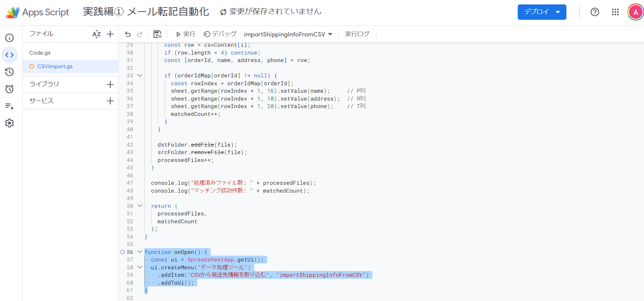Collapse code fold arrow at line 56
Screen dimensions: 644x301
click(140, 252)
